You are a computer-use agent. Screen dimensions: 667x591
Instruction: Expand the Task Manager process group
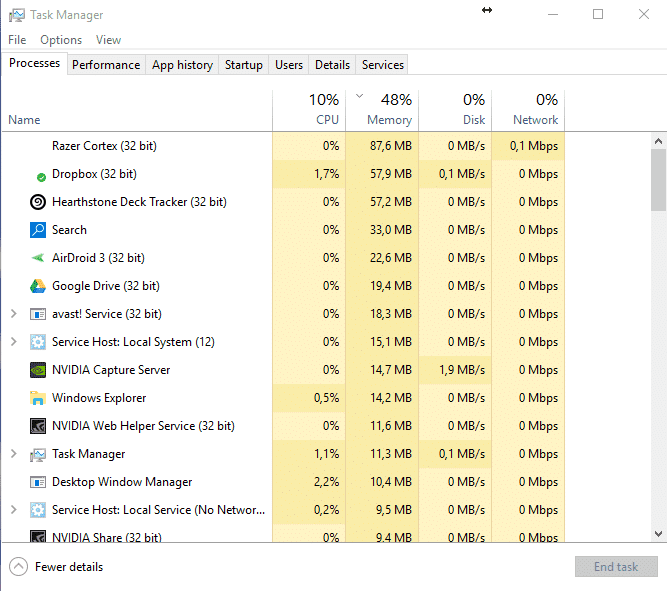(x=14, y=454)
